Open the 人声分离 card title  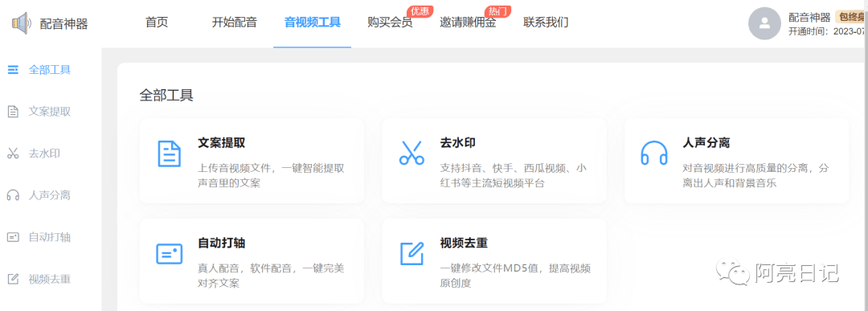click(706, 143)
